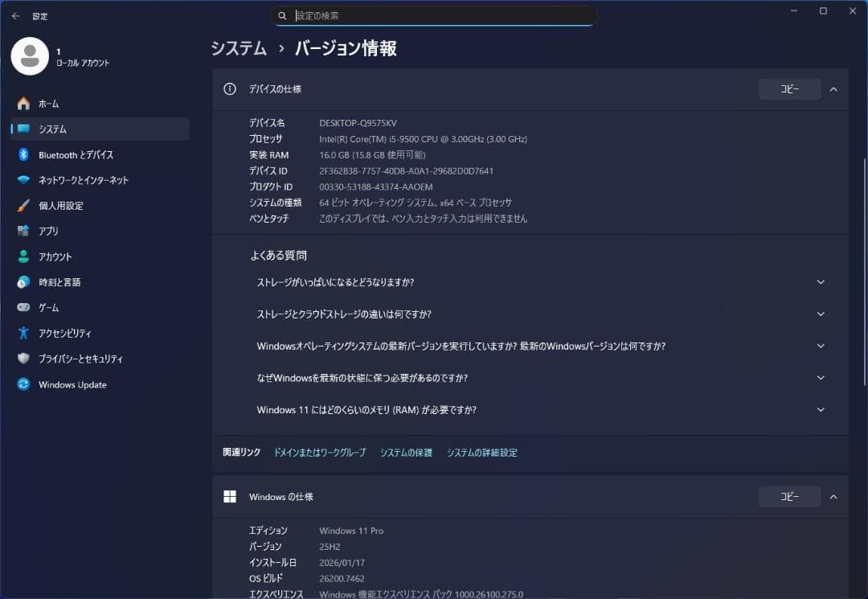This screenshot has width=868, height=599.
Task: Expand the Windows 11 メモリ (RAM) question
Action: pyautogui.click(x=821, y=410)
